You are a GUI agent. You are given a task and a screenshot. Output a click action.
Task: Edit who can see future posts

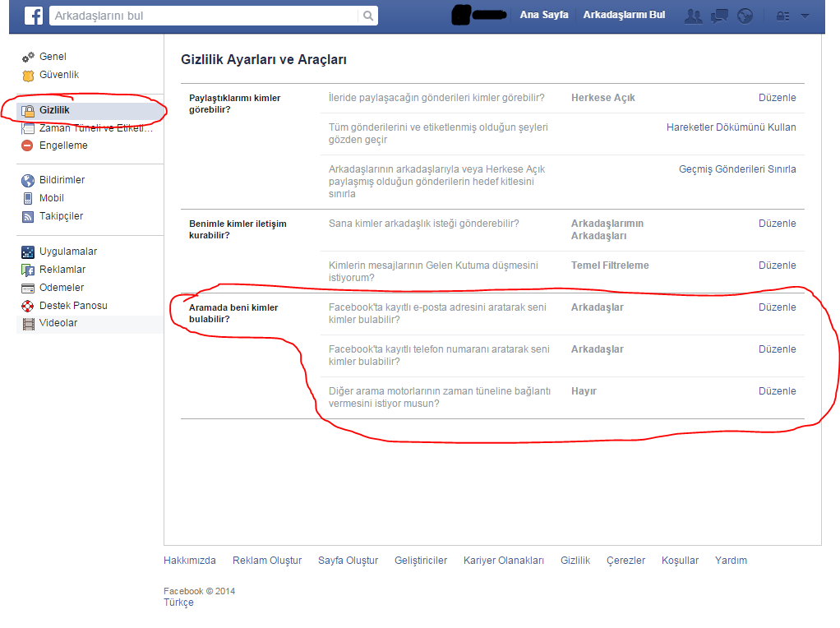777,98
